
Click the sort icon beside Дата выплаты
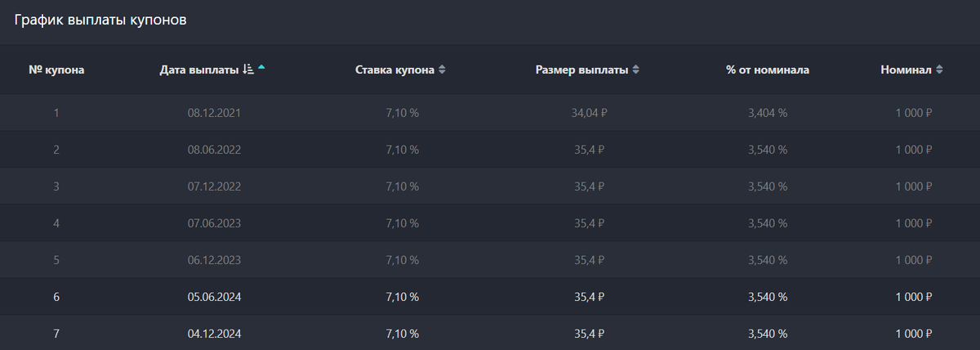(248, 70)
